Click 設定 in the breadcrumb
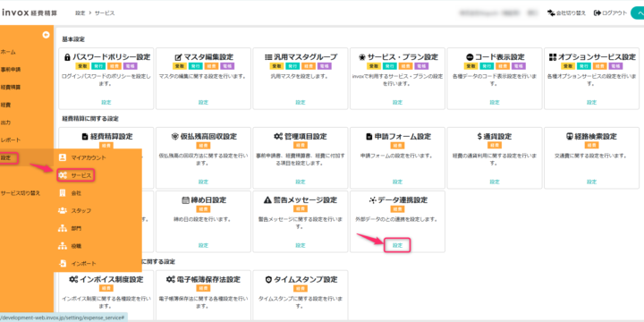This screenshot has height=322, width=644. [80, 13]
